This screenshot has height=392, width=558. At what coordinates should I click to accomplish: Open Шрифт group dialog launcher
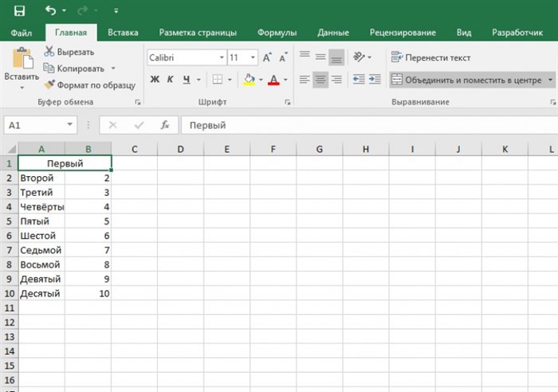[x=287, y=103]
